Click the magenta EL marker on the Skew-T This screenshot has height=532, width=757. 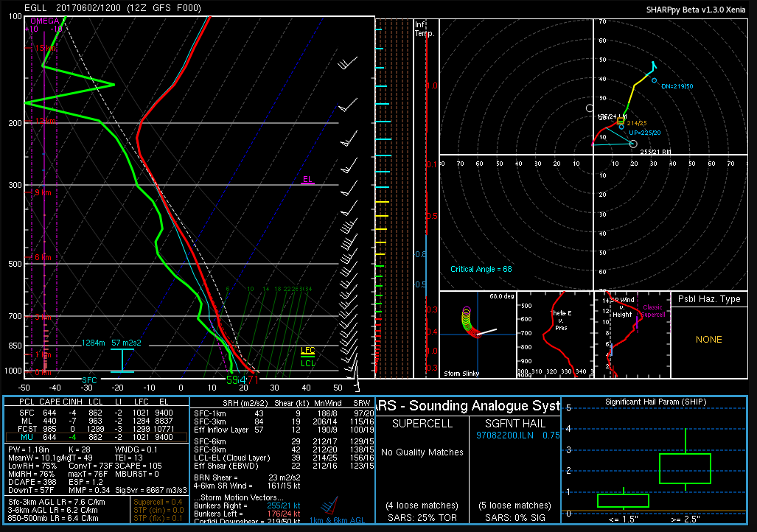[x=308, y=180]
